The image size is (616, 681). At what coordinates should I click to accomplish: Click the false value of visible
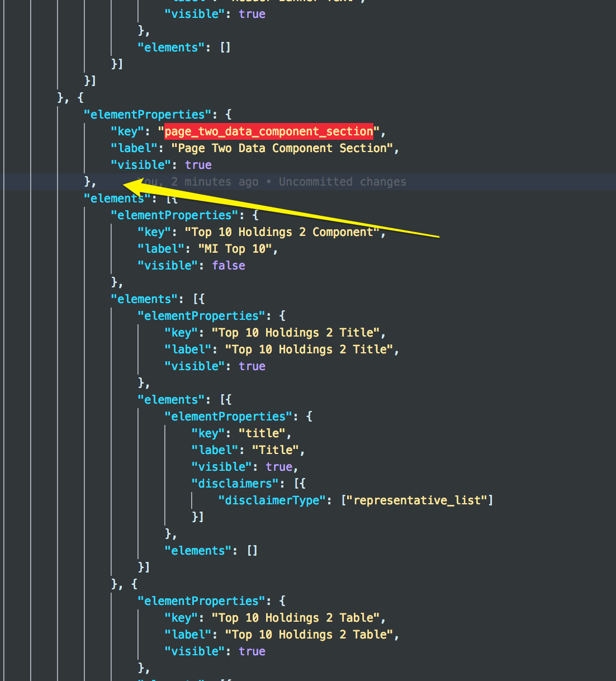click(229, 266)
